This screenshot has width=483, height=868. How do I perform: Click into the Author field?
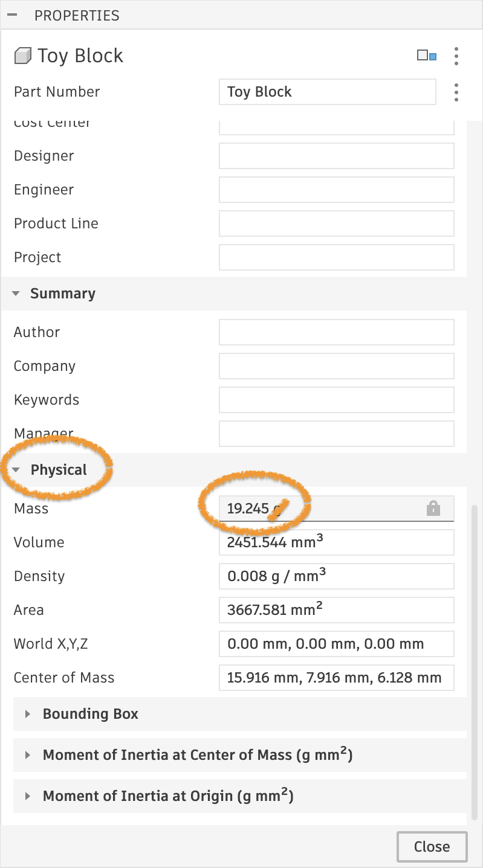pos(336,332)
